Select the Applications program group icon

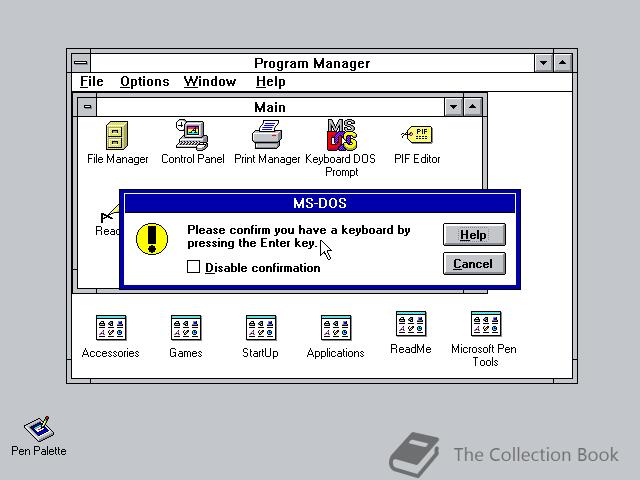(336, 327)
